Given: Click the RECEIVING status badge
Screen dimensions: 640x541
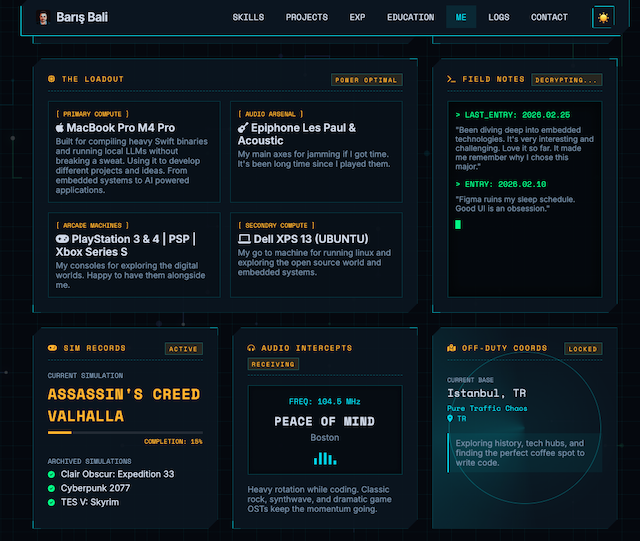Looking at the screenshot, I should [273, 364].
